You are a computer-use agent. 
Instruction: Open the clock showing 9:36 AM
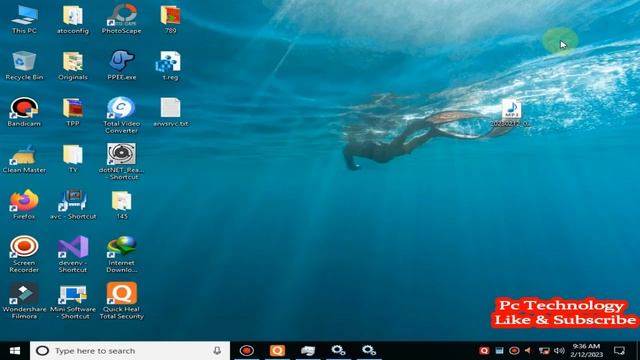(x=586, y=351)
